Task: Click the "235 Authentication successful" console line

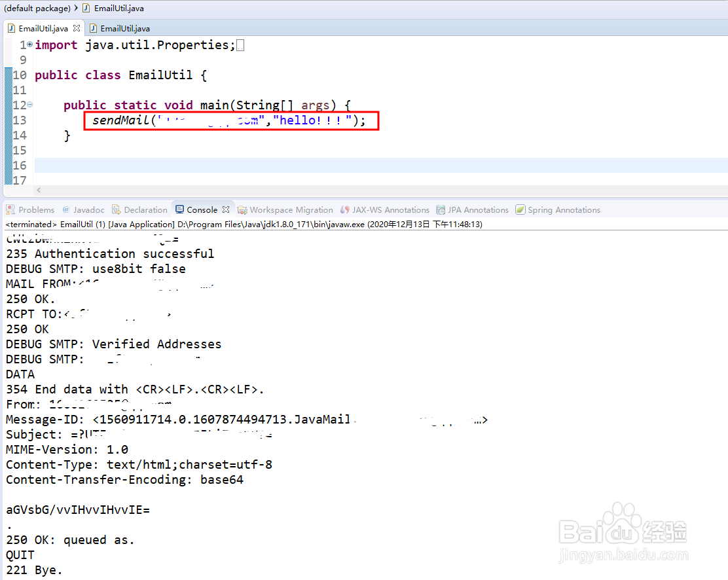Action: [x=110, y=253]
